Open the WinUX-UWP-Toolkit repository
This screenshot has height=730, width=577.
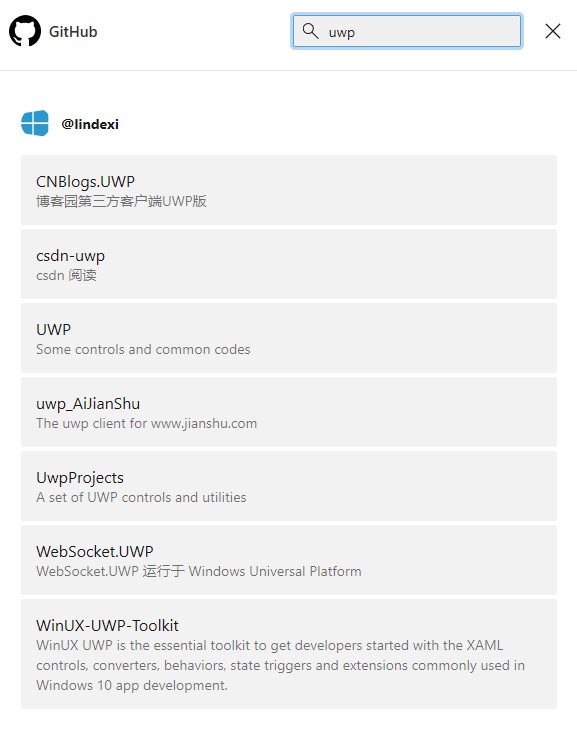click(x=289, y=654)
